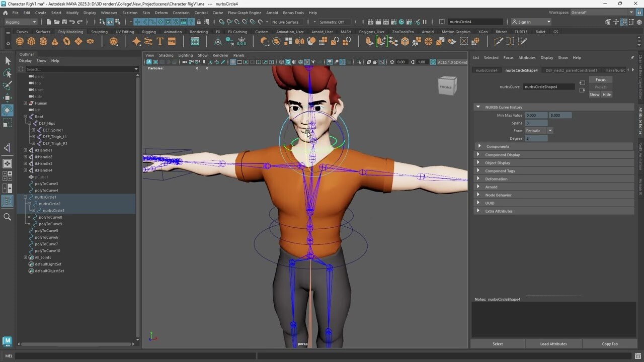Click the polygon cone shelf icon
This screenshot has width=644, height=362.
55,41
